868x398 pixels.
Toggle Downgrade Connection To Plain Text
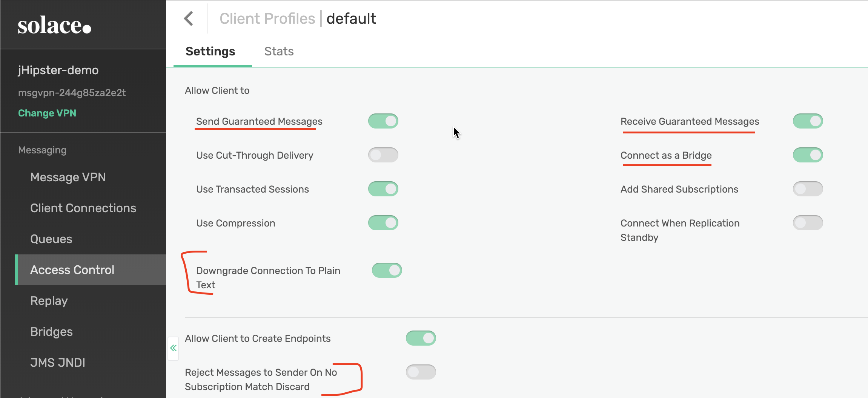pos(387,270)
